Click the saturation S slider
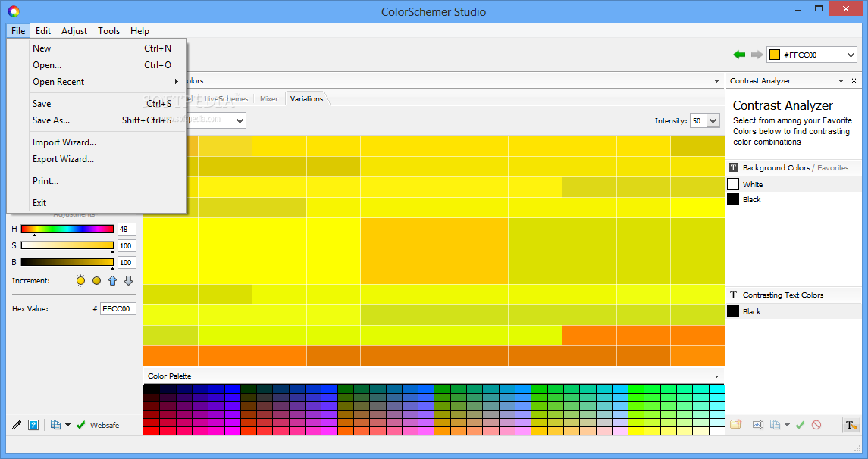 67,245
